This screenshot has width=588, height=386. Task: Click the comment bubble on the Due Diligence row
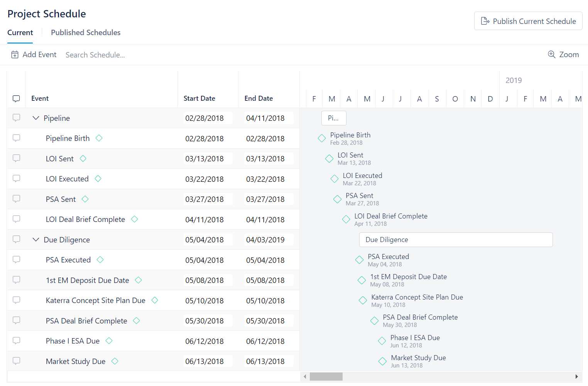(16, 239)
